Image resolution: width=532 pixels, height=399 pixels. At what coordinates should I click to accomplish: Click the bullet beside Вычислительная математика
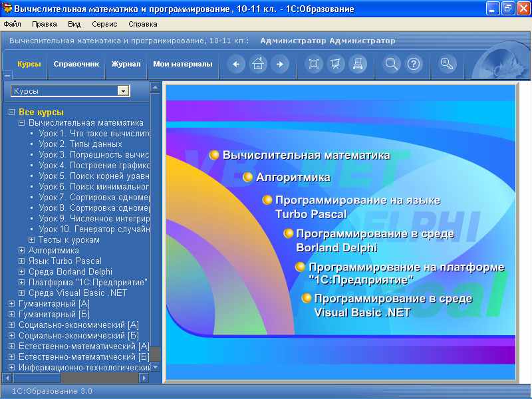point(214,155)
